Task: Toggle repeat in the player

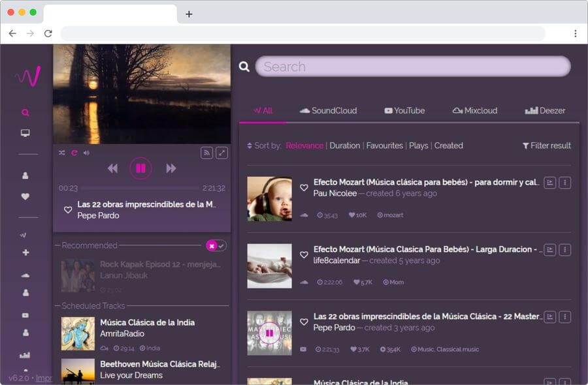Action: [74, 153]
